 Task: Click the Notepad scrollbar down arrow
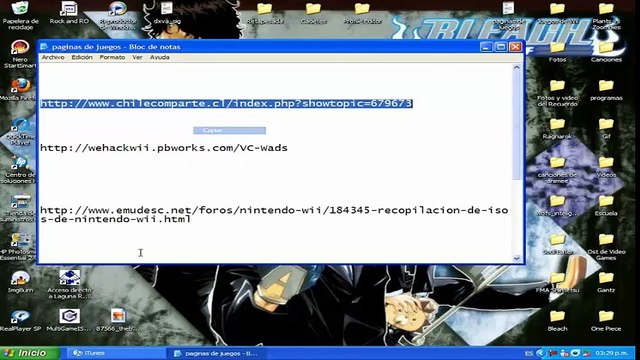pos(517,258)
